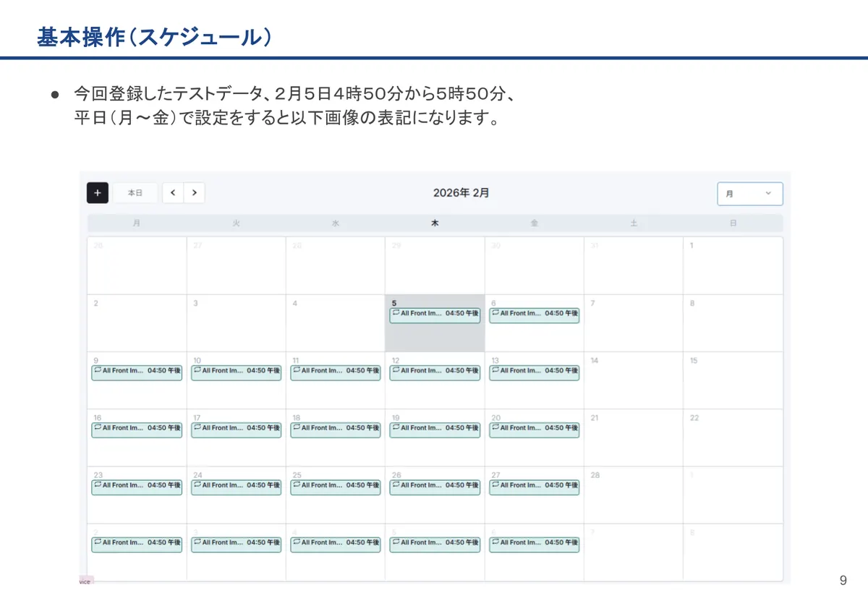Click the 金 Friday column header

point(535,223)
